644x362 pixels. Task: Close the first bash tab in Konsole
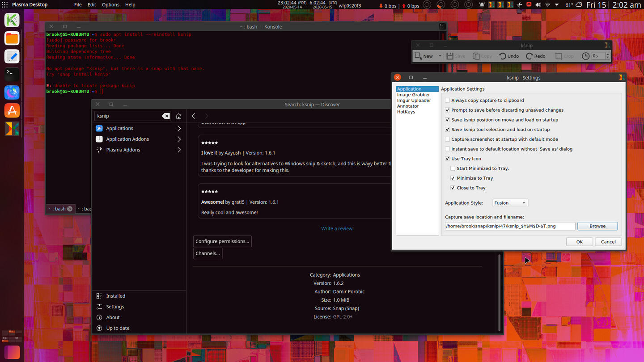pyautogui.click(x=70, y=209)
